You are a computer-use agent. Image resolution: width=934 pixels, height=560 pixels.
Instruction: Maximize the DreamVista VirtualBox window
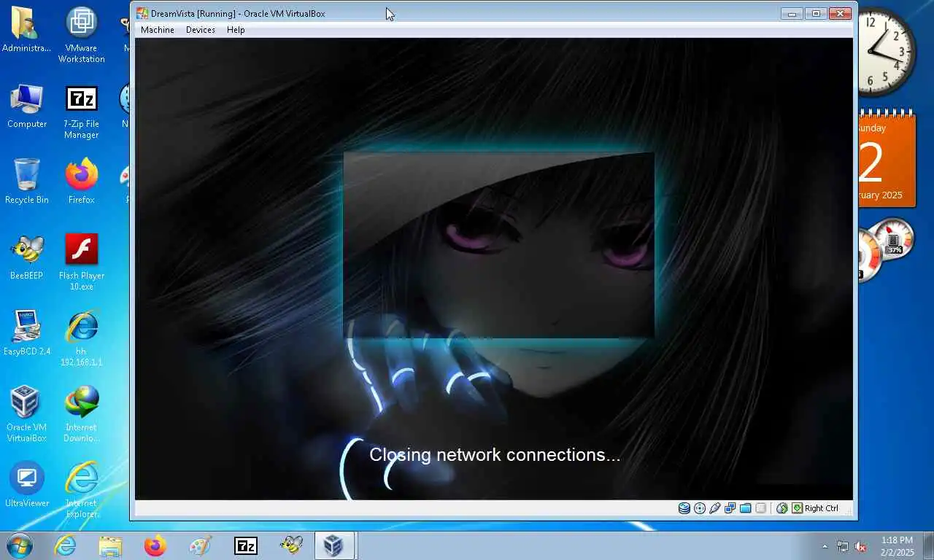pyautogui.click(x=816, y=13)
